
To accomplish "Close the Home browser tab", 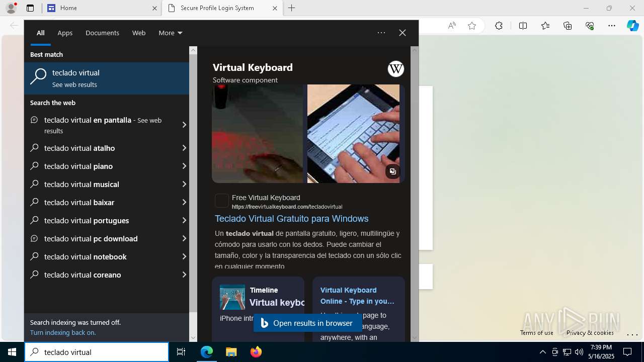I will tap(154, 8).
